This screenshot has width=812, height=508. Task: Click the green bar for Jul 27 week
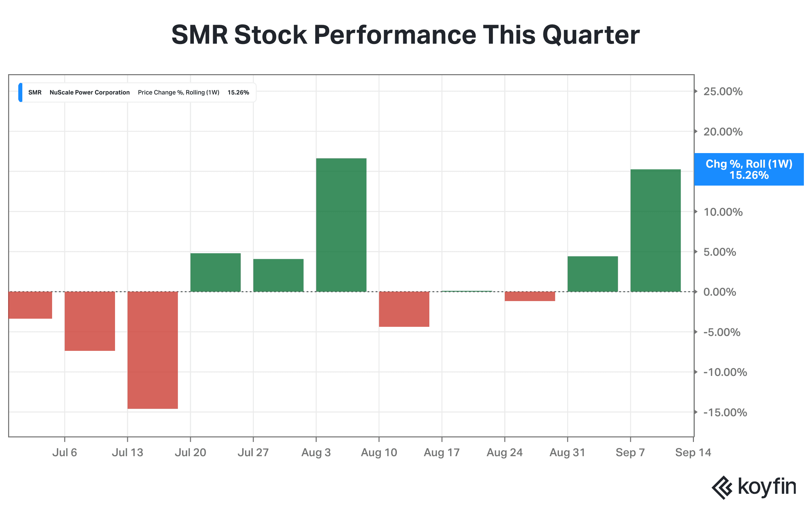pyautogui.click(x=278, y=275)
